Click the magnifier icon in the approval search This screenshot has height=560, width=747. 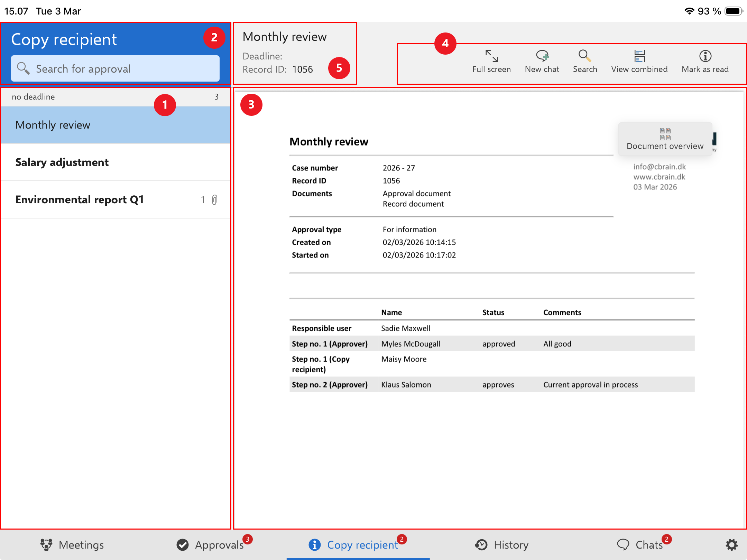(x=23, y=68)
